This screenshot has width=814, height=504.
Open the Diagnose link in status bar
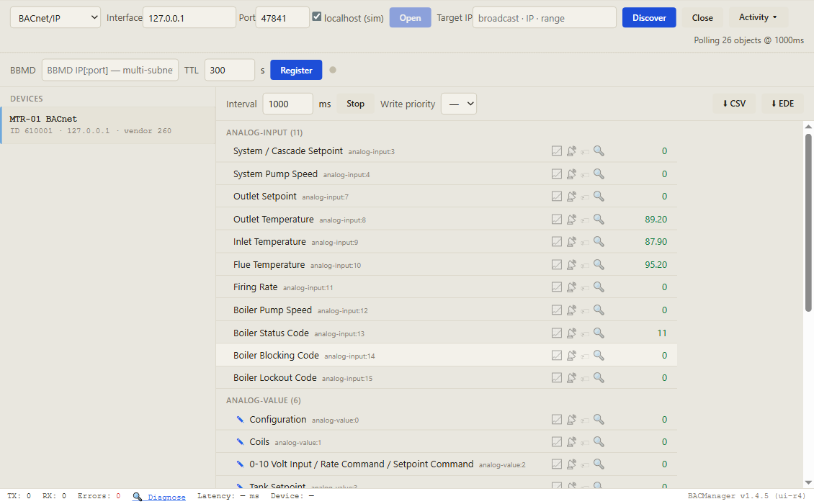pos(166,498)
